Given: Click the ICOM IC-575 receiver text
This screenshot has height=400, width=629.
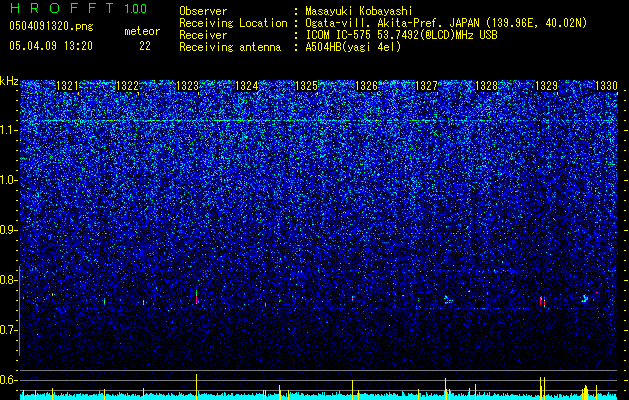Looking at the screenshot, I should (x=401, y=35).
